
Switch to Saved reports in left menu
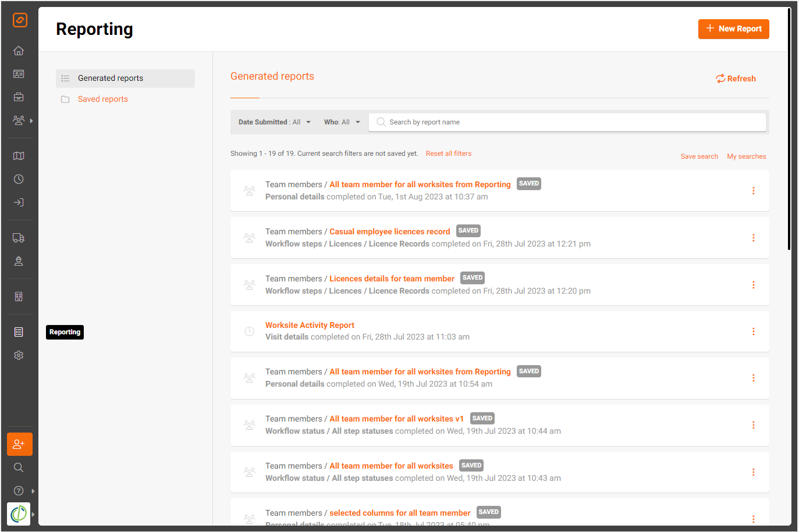[103, 99]
